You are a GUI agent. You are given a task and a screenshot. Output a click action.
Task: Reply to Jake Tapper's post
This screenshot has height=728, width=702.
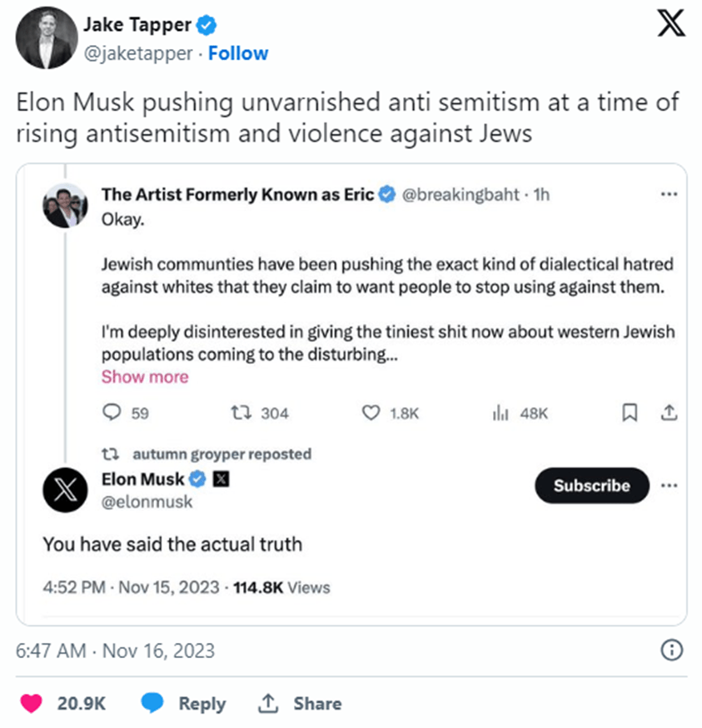184,703
